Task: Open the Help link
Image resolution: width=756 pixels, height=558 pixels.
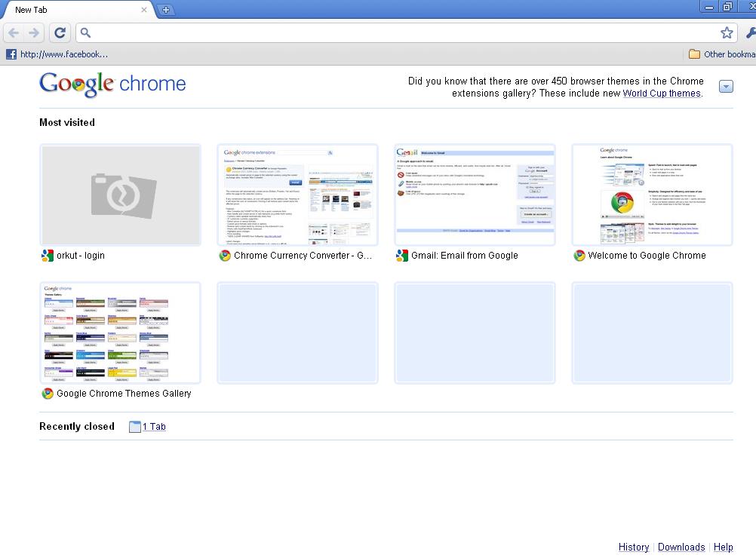Action: (x=724, y=547)
